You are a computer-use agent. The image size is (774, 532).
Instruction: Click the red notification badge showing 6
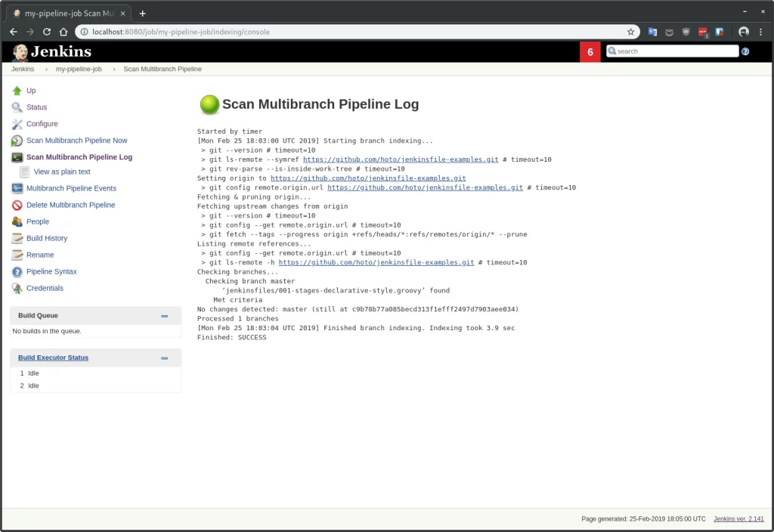[590, 52]
